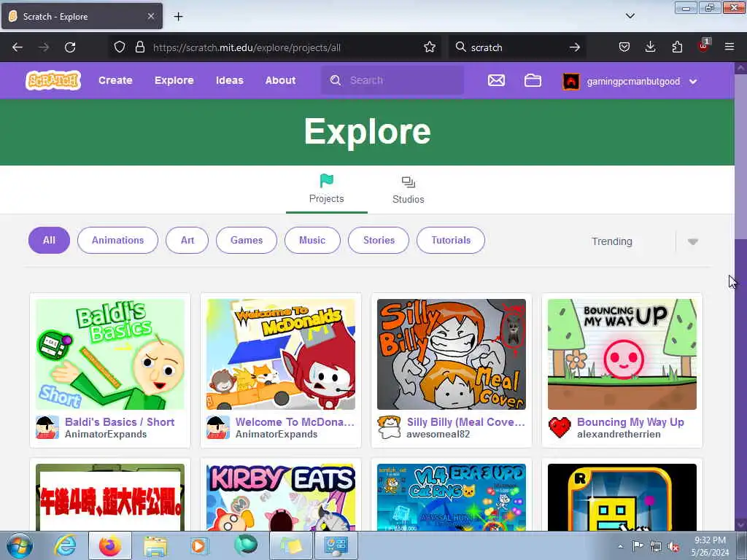Click the Firefox forward arrow
Image resolution: width=747 pixels, height=560 pixels.
pos(44,47)
